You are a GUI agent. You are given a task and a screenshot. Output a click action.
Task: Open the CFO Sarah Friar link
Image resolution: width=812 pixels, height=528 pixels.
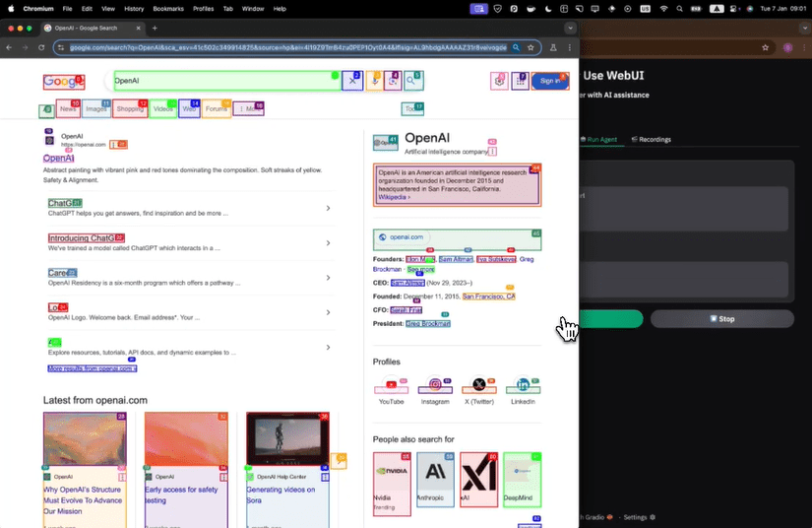(x=406, y=310)
